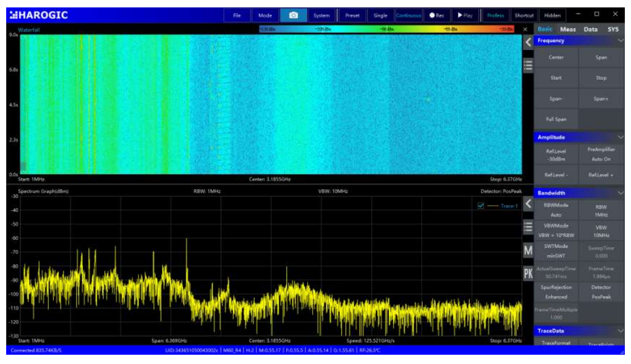
Task: Collapse the waterfall side panel arrow
Action: 528,42
